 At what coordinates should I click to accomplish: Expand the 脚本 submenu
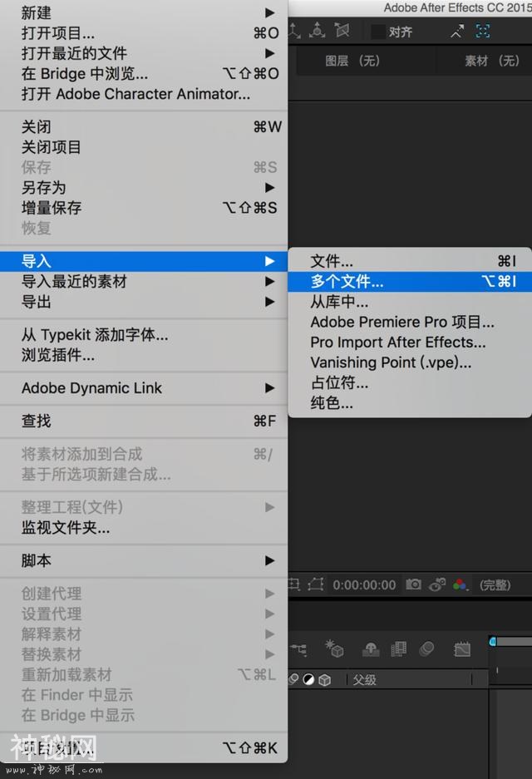pos(144,561)
